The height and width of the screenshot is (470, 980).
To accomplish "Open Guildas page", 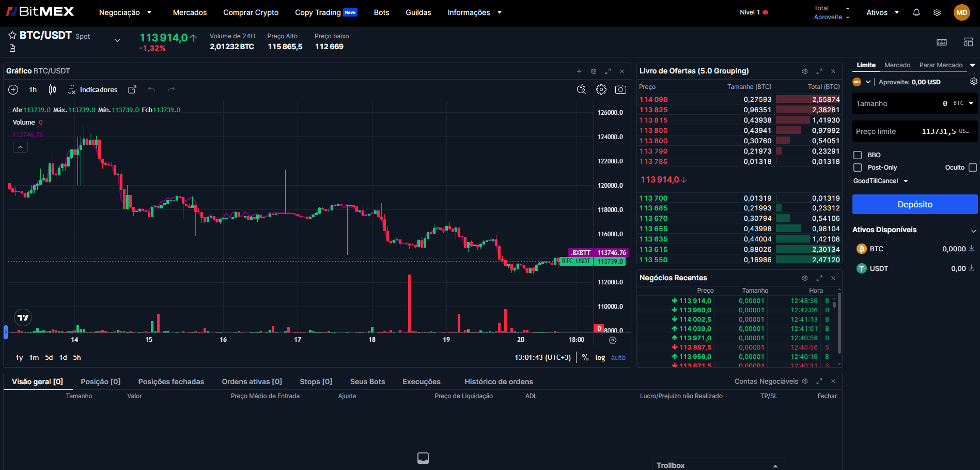I will (x=418, y=12).
